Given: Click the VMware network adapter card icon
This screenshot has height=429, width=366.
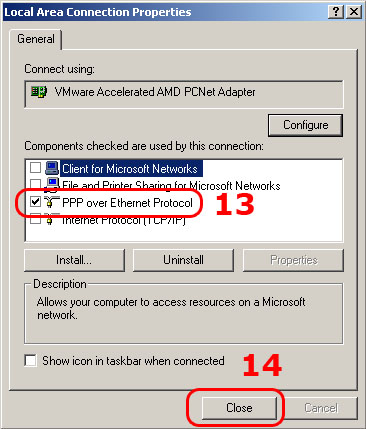Looking at the screenshot, I should tap(39, 92).
